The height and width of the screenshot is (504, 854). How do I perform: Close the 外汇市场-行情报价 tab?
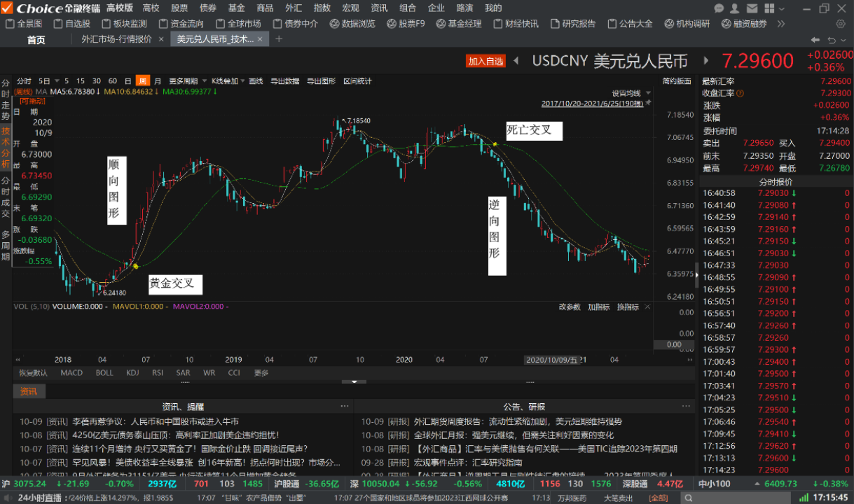coord(161,39)
